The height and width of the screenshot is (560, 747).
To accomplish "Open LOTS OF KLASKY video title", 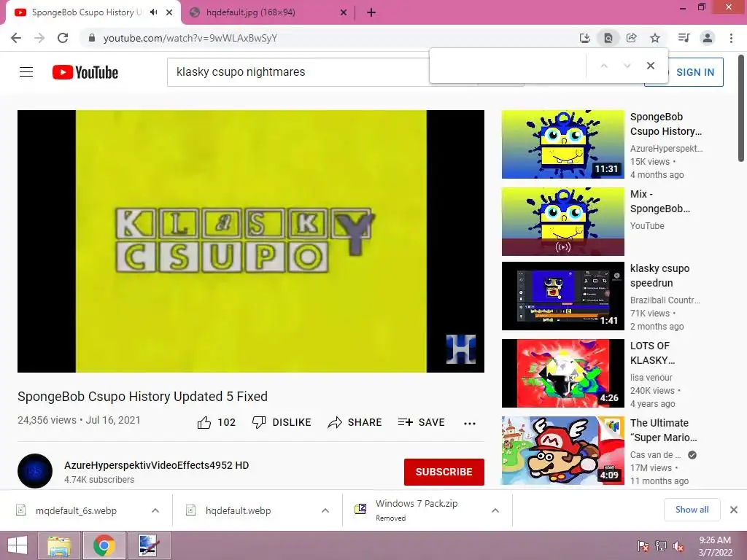I will [x=652, y=353].
